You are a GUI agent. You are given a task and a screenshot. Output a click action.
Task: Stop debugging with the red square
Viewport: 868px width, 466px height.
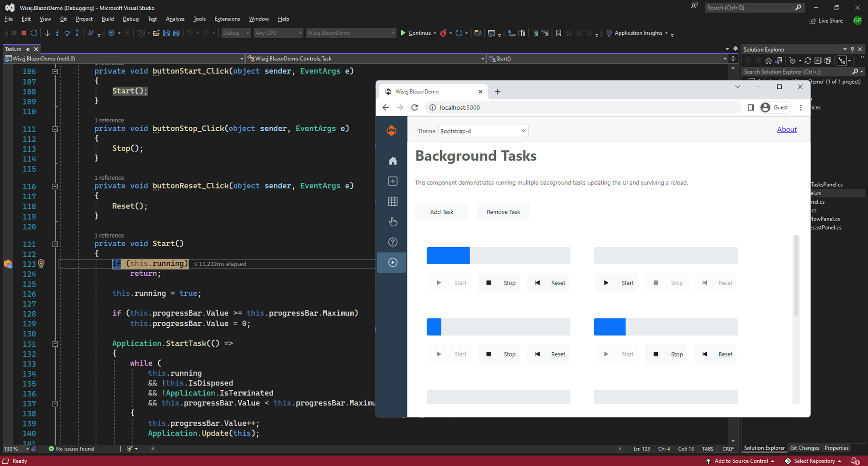point(24,33)
